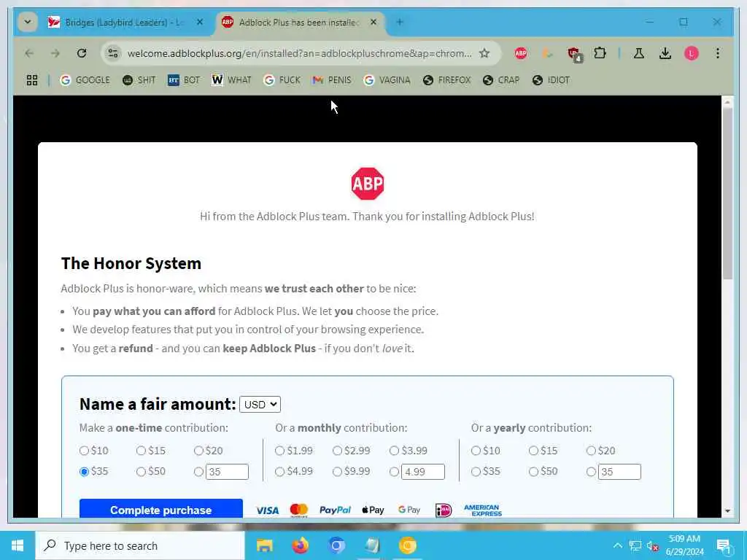The width and height of the screenshot is (747, 560).
Task: Select monthly $2.99 contribution
Action: [337, 451]
